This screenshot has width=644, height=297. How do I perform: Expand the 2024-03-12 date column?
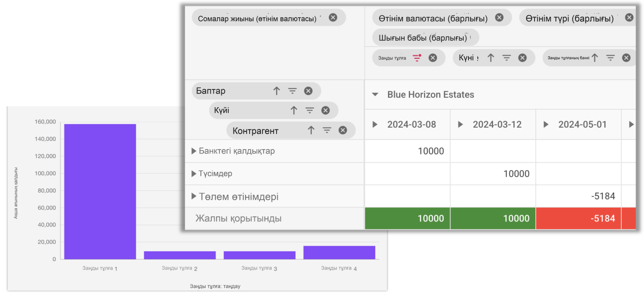[x=460, y=125]
